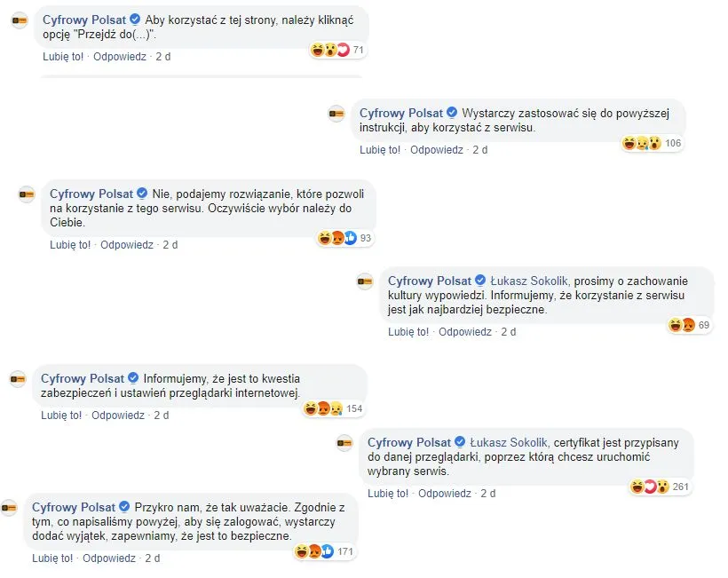Click the crying emoji on the 171-reactions comment
The height and width of the screenshot is (578, 728).
[314, 551]
